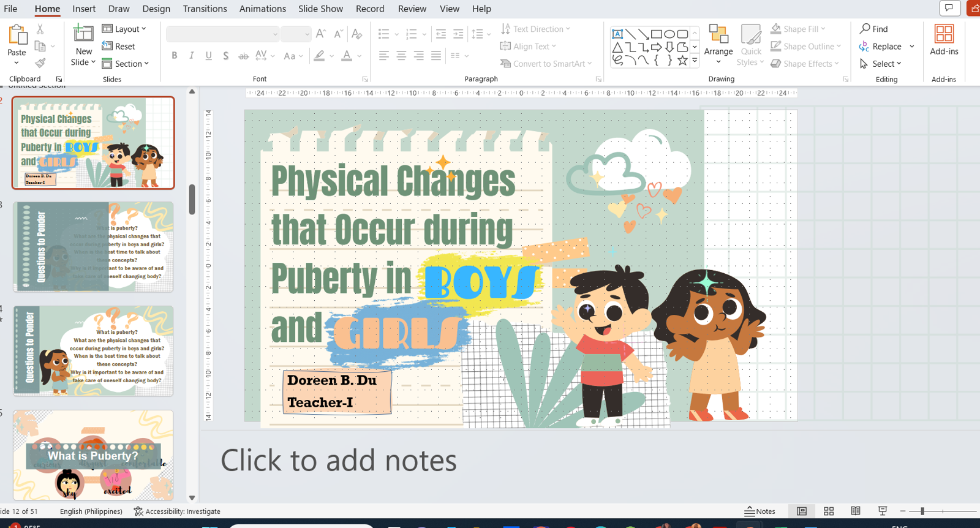
Task: Click the Click to add notes field
Action: 339,461
